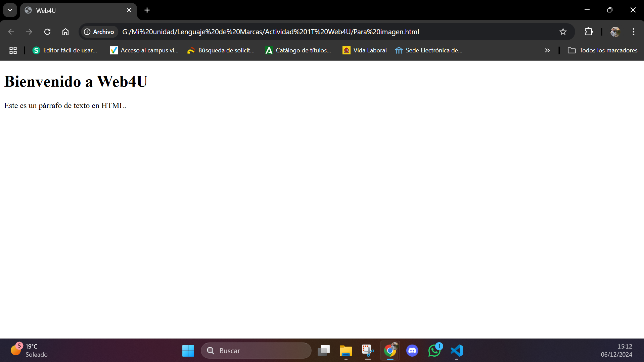Show hidden bookmarks with the double chevron
The height and width of the screenshot is (362, 644).
pos(547,50)
